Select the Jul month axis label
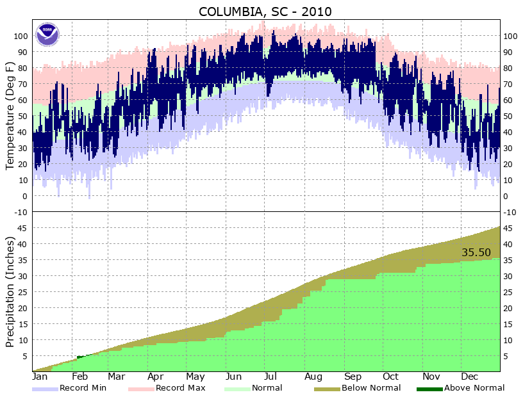 pos(270,377)
